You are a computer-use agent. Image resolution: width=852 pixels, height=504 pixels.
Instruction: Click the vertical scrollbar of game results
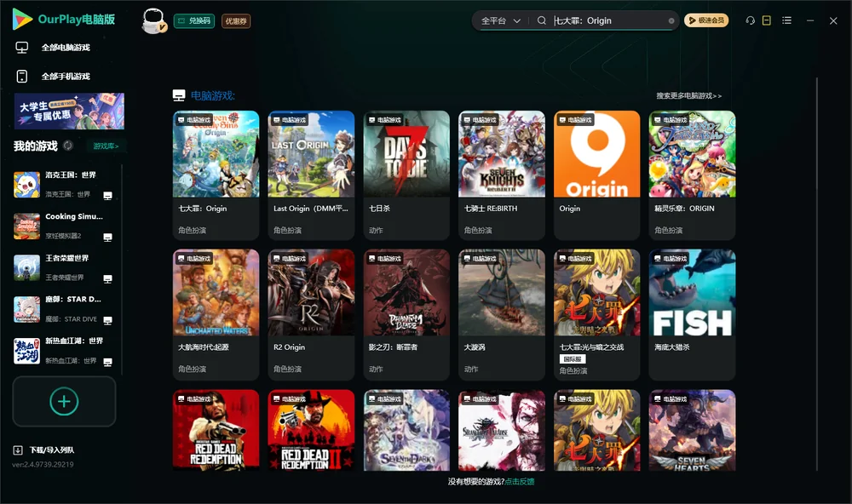(x=817, y=274)
